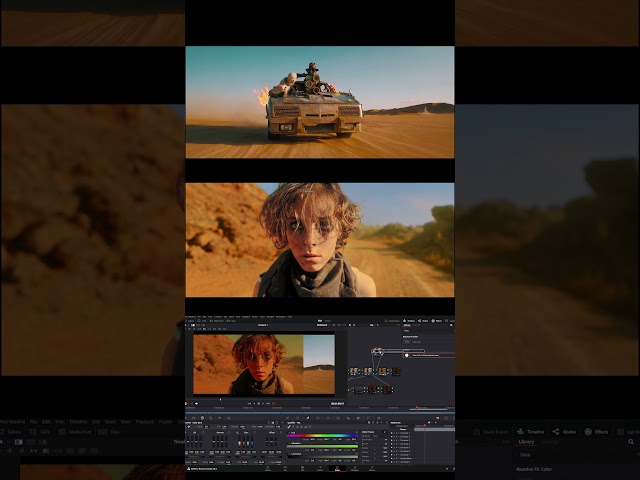Screen dimensions: 640x480
Task: Open the LUTs panel button
Action: coord(201,321)
